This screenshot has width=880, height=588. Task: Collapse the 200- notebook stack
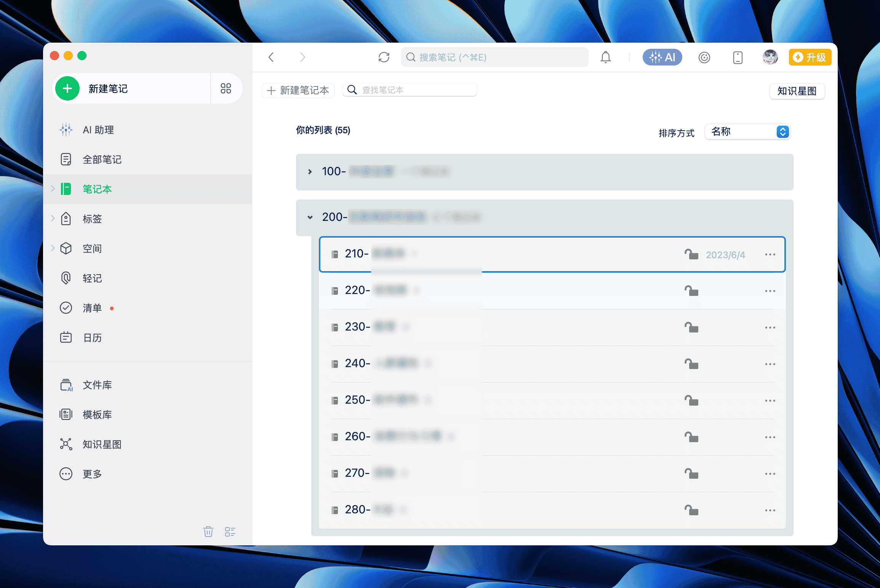click(310, 217)
